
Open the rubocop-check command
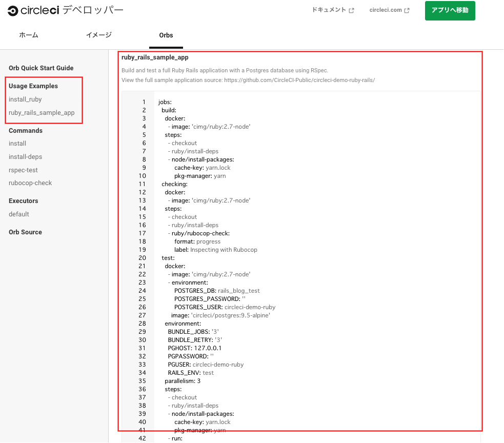tap(30, 183)
